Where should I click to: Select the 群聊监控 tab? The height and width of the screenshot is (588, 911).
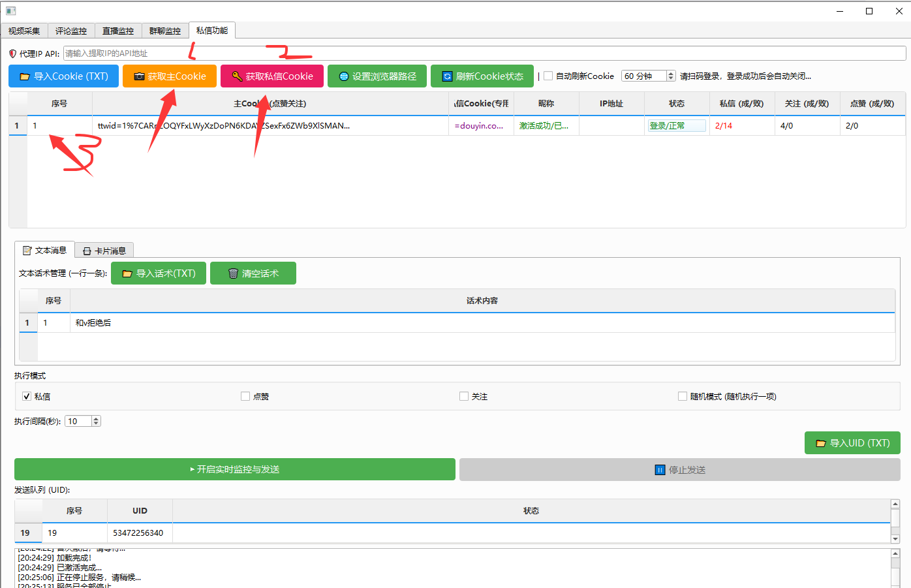coord(165,31)
